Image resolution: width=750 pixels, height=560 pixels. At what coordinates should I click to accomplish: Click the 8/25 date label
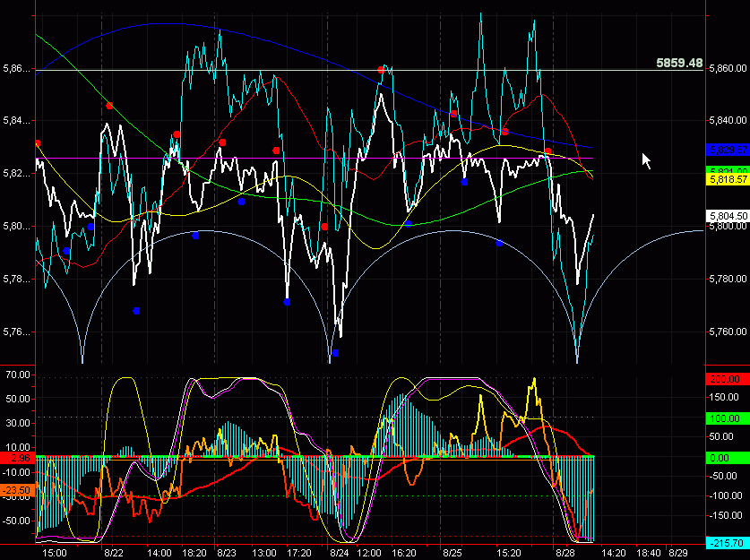tap(452, 554)
